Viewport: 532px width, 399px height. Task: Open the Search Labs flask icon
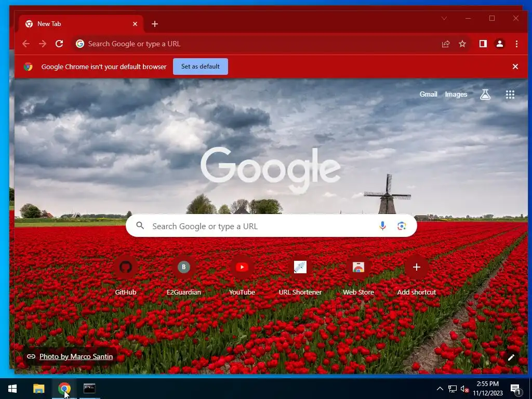pos(485,95)
